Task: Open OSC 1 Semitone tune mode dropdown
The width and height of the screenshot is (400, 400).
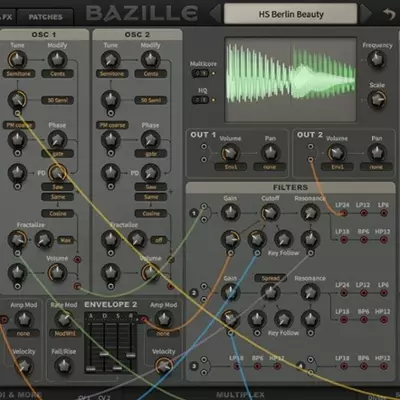Action: [18, 74]
